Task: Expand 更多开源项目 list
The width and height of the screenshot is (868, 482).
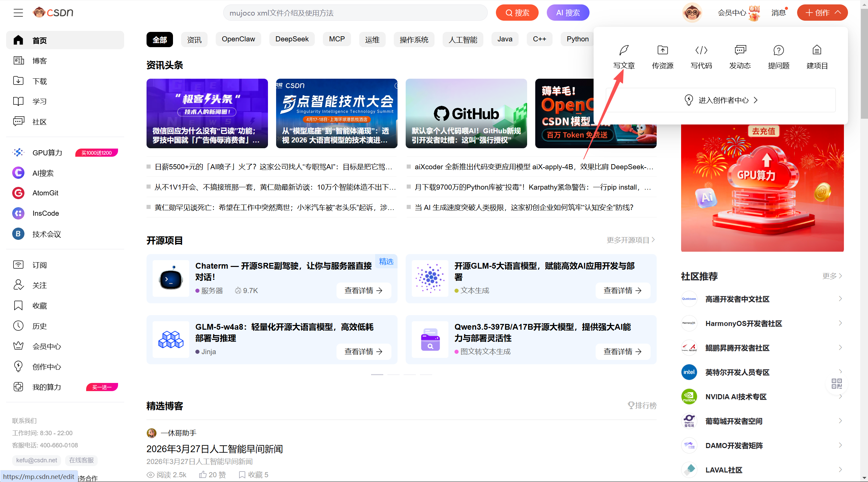Action: point(629,240)
